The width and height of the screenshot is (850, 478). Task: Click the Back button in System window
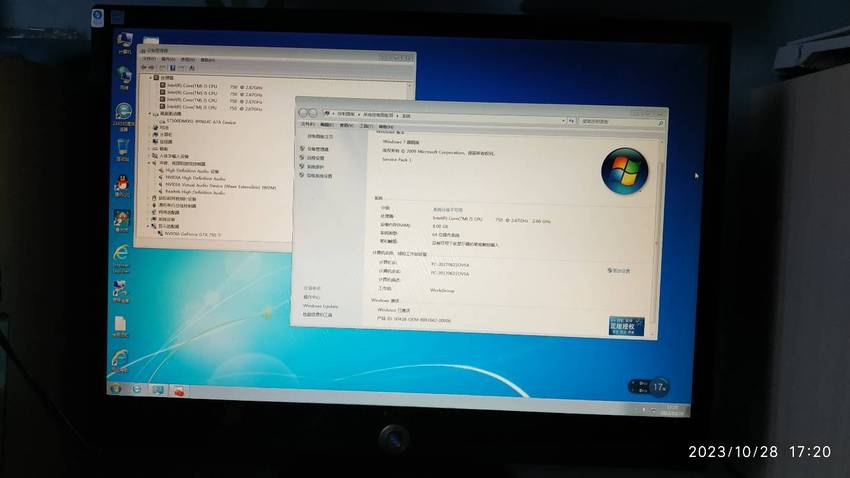(304, 112)
